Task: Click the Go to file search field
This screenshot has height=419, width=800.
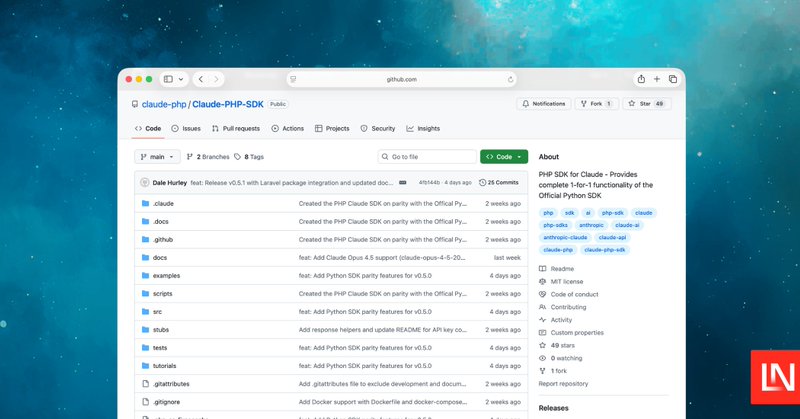Action: pos(427,157)
